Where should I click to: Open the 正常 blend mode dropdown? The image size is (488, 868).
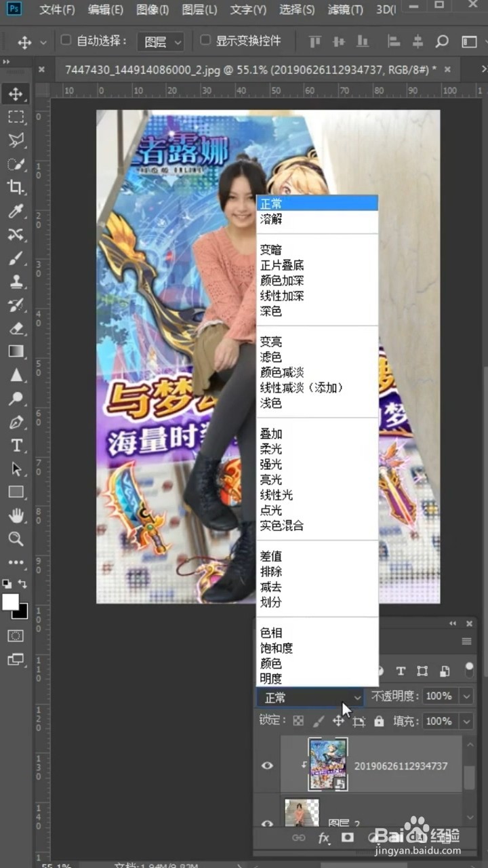[310, 697]
